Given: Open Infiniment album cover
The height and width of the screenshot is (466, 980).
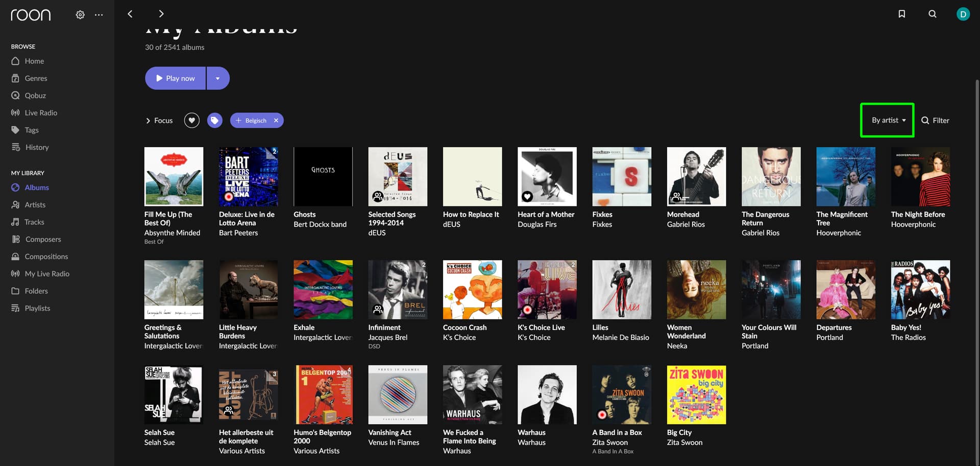Looking at the screenshot, I should [x=398, y=290].
